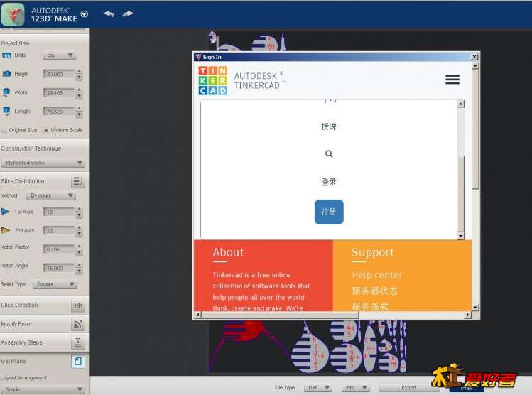Open the 123D Make menu arrow
The height and width of the screenshot is (395, 532).
pyautogui.click(x=85, y=14)
